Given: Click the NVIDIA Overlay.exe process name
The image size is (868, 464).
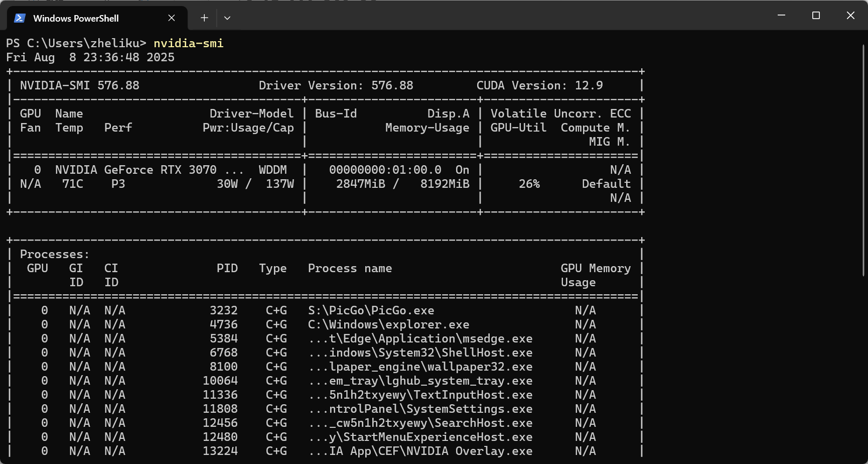Looking at the screenshot, I should coord(420,451).
